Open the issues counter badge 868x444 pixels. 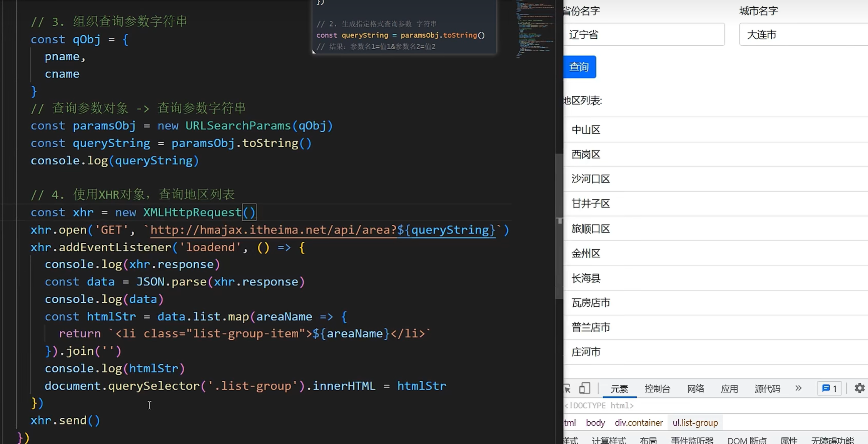click(829, 389)
